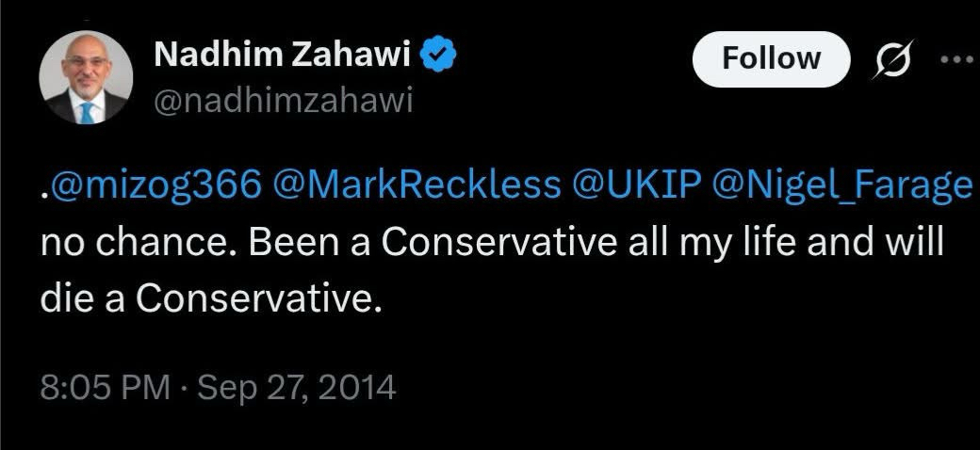Visit the @nadhimzahawi handle link
Image resolution: width=980 pixels, height=450 pixels.
283,102
